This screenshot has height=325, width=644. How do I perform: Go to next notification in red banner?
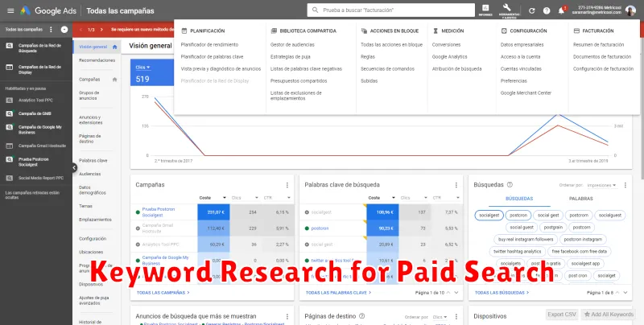click(101, 30)
